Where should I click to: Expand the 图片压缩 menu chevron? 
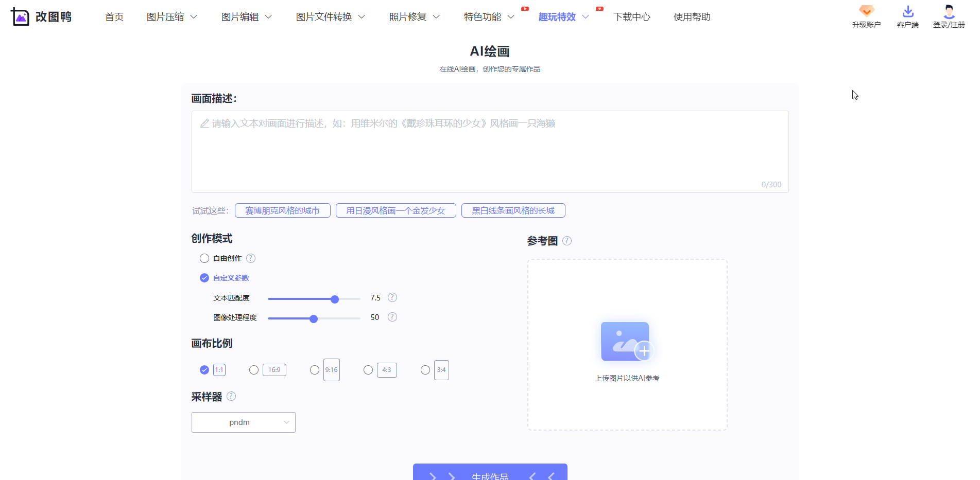(x=194, y=16)
